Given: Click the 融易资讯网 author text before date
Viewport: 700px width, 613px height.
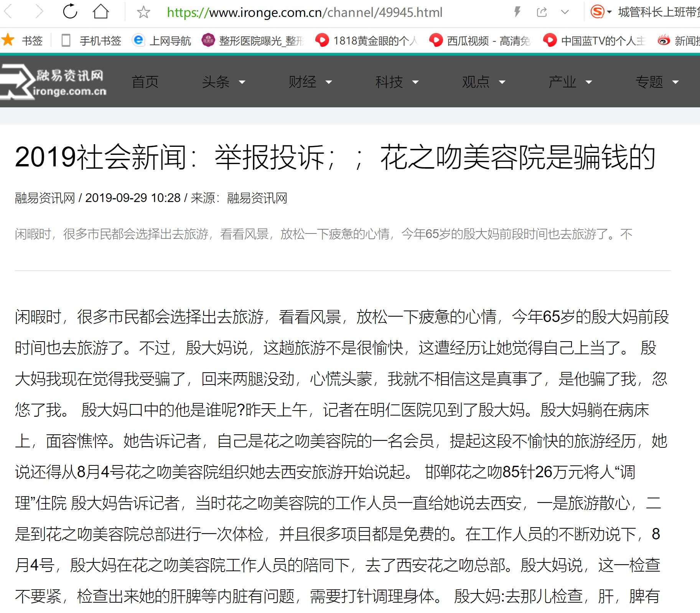Looking at the screenshot, I should (45, 198).
